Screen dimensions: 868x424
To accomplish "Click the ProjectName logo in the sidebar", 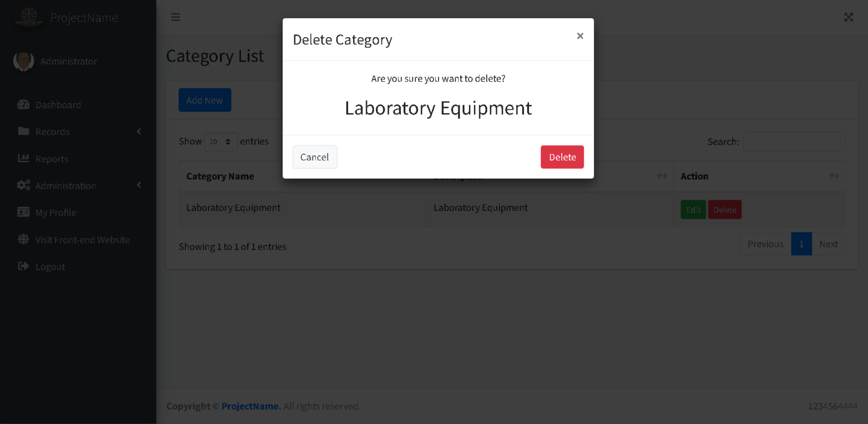I will coord(29,17).
